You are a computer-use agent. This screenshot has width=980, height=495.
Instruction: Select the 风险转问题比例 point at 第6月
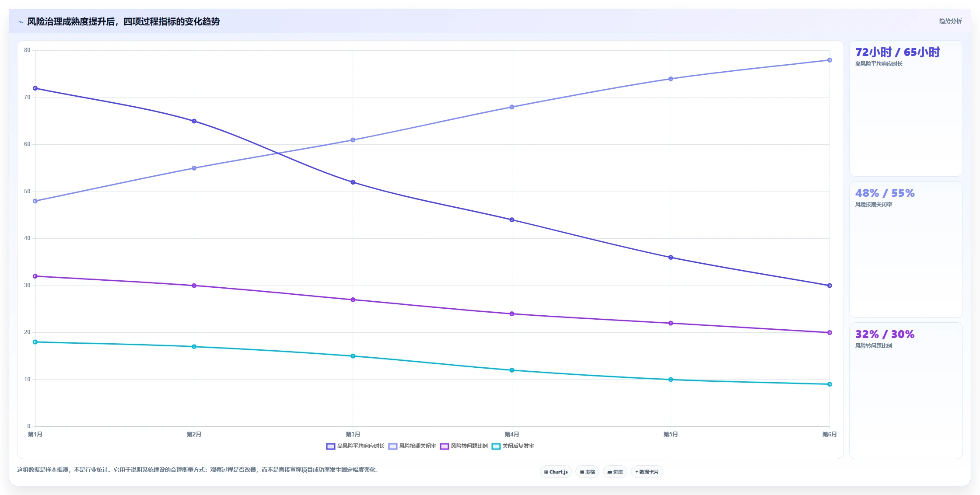click(x=829, y=333)
